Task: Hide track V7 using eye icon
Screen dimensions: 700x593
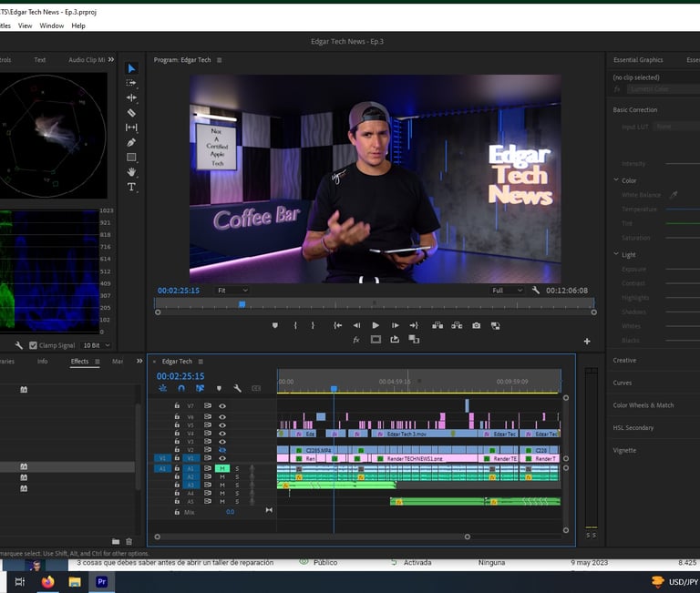Action: (x=222, y=405)
